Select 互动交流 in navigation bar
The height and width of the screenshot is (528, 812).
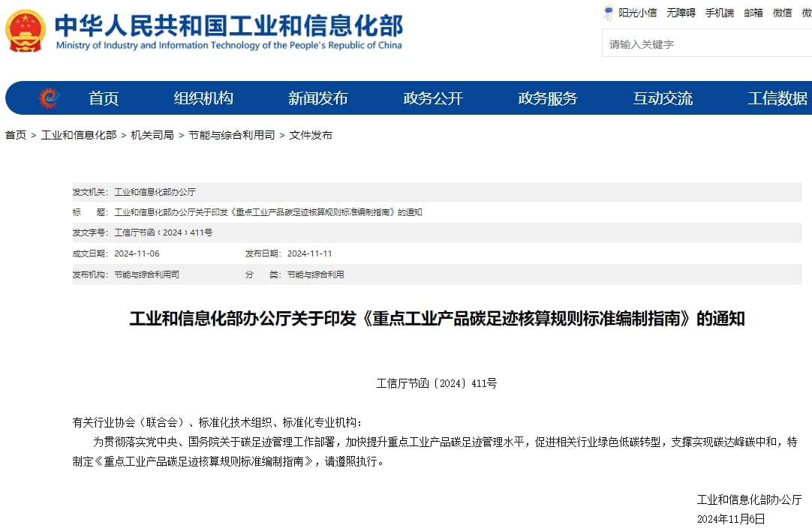(663, 98)
